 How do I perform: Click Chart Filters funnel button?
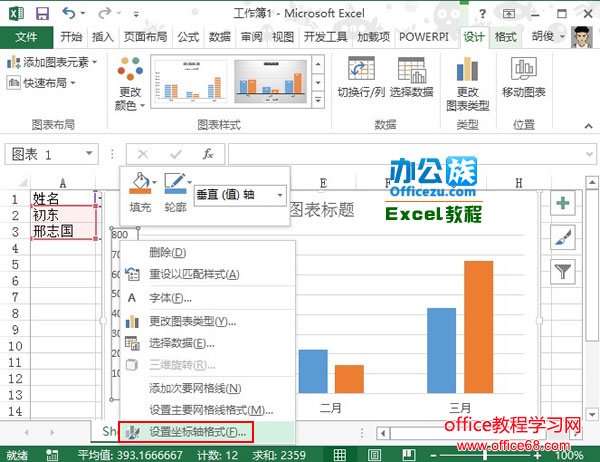[x=562, y=272]
